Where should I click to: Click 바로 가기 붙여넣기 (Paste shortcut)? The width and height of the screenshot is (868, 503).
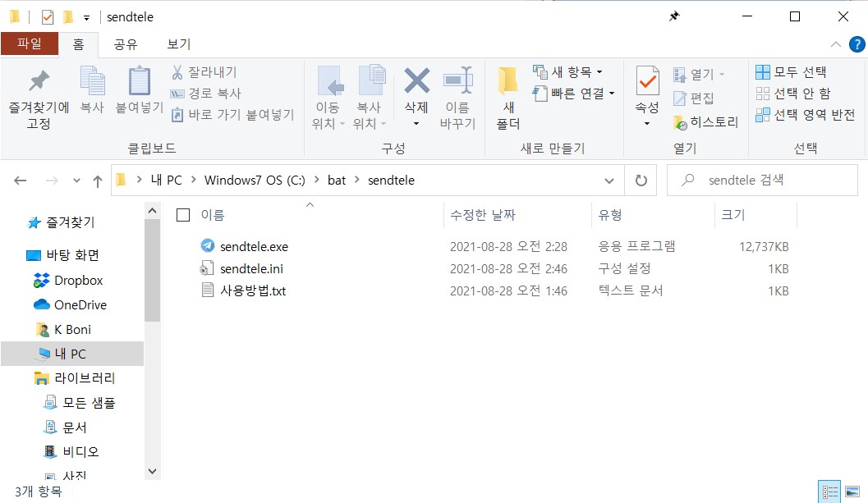tap(232, 115)
